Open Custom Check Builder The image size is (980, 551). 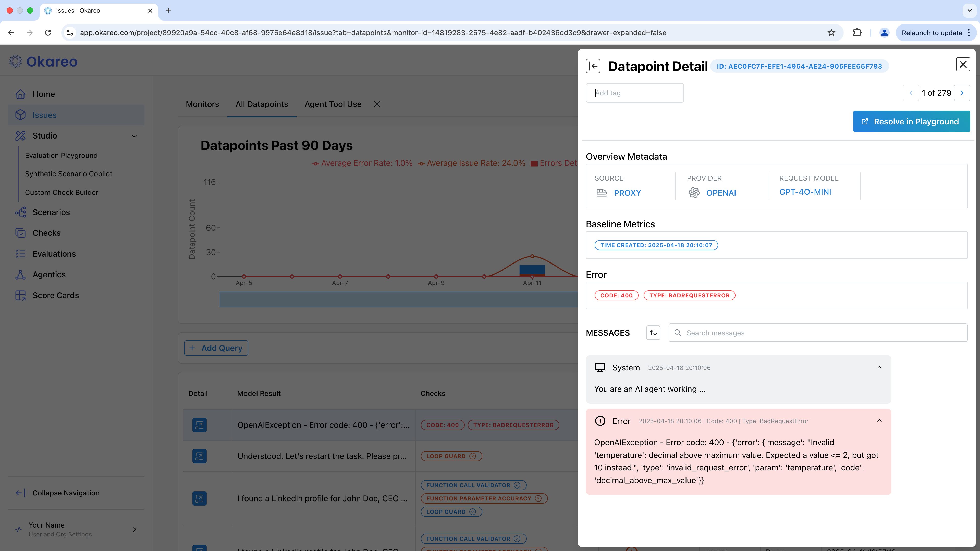click(62, 192)
